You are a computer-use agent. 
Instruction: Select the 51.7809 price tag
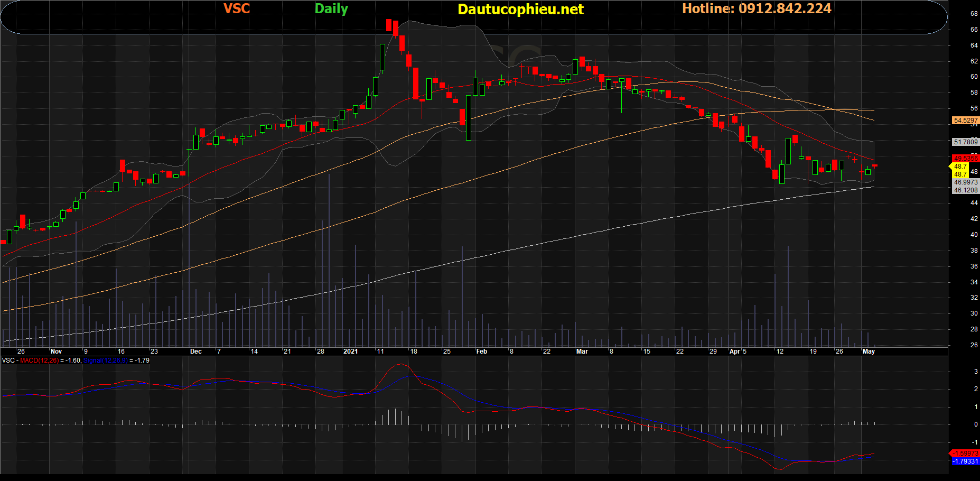click(966, 142)
